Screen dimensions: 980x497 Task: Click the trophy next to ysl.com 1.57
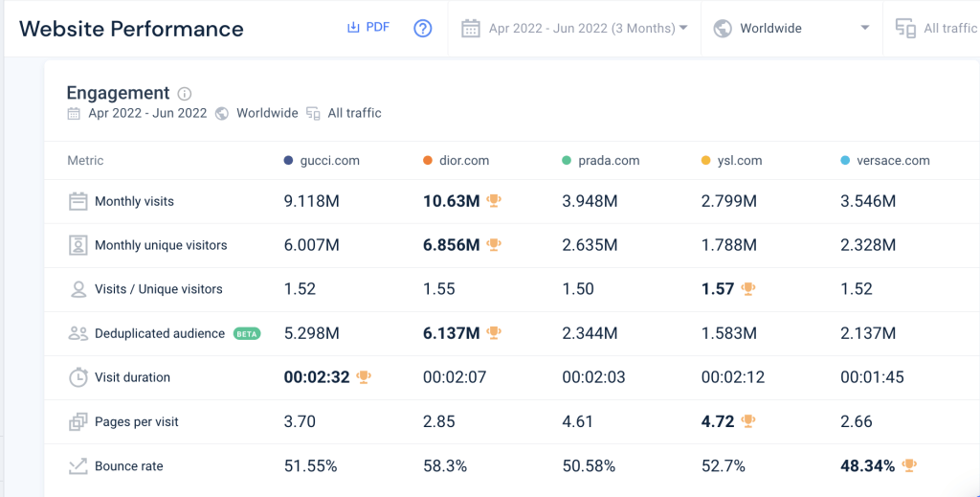pos(748,288)
